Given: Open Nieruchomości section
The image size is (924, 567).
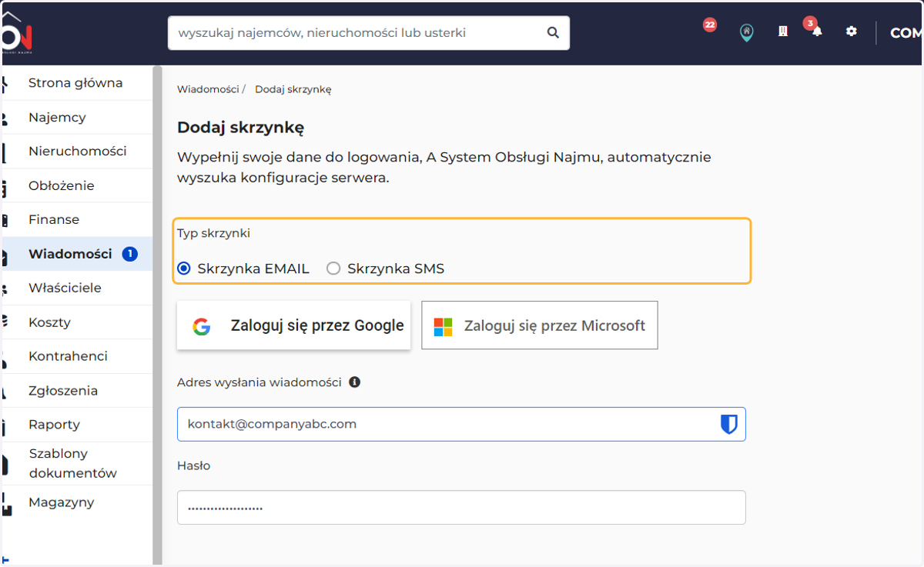Looking at the screenshot, I should pyautogui.click(x=76, y=152).
